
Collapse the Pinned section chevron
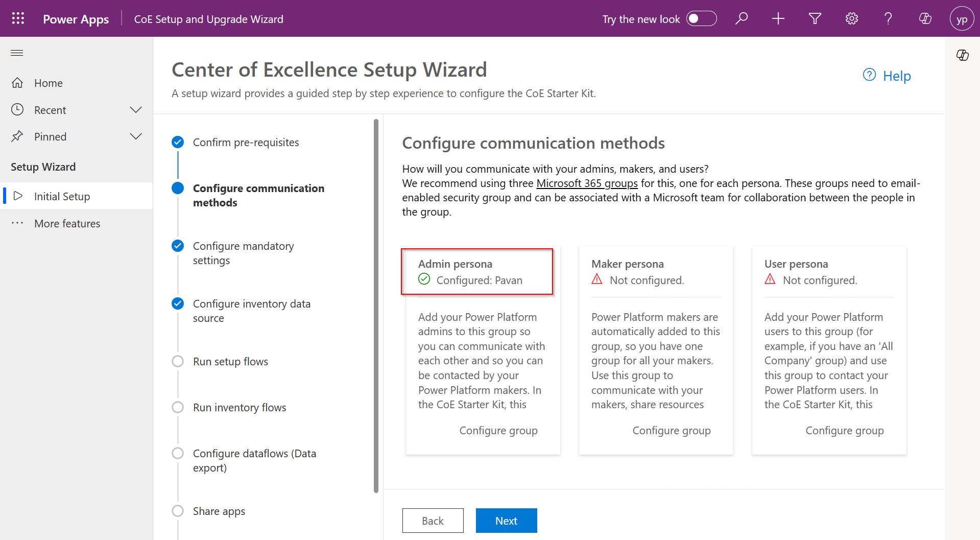[135, 136]
